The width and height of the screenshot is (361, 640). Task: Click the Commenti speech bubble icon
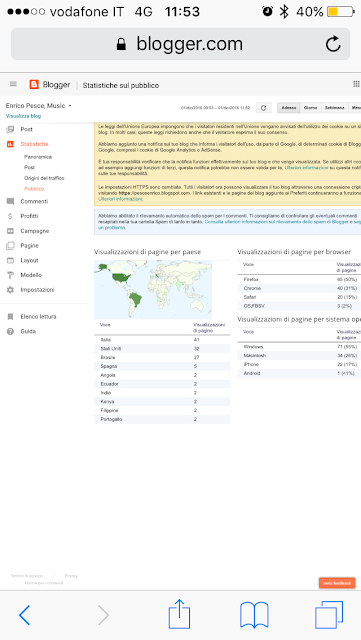(10, 201)
